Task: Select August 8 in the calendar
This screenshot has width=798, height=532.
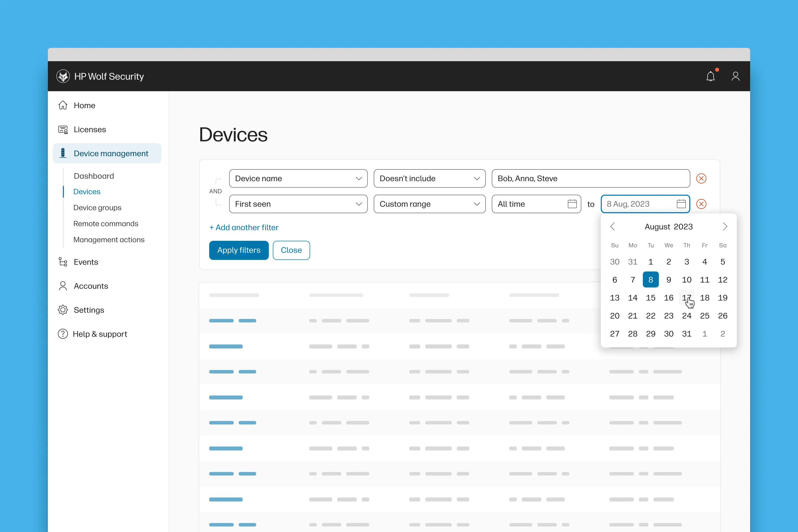Action: coord(650,280)
